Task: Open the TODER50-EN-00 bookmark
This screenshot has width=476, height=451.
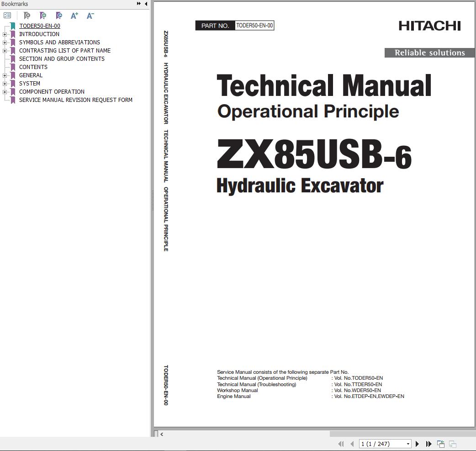Action: pos(39,26)
